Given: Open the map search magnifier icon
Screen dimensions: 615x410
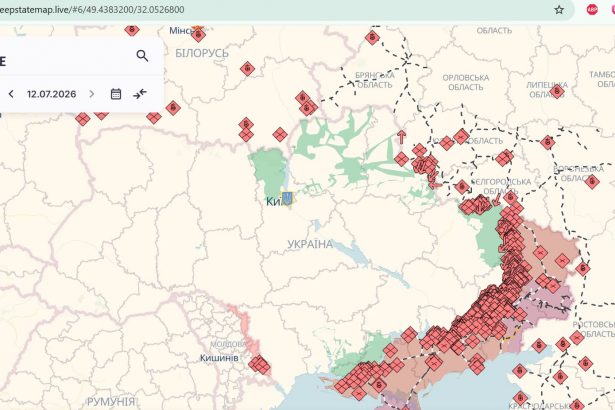Looking at the screenshot, I should point(142,56).
